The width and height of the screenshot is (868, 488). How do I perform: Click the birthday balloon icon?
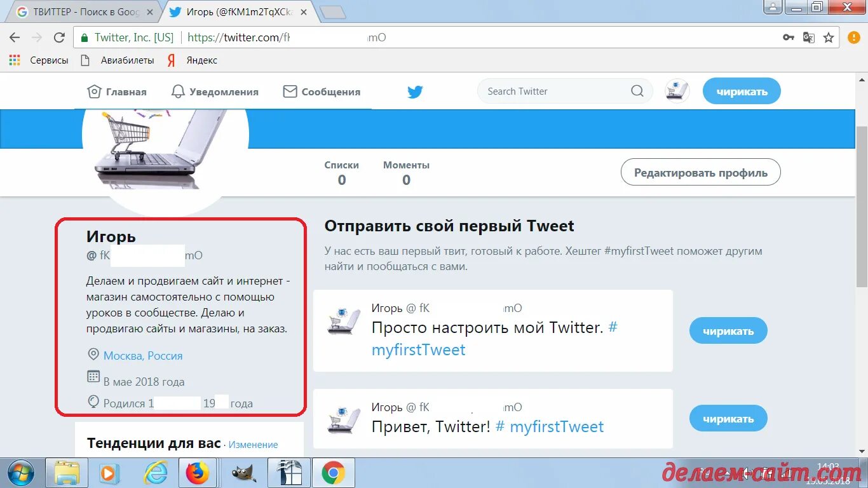click(x=93, y=402)
